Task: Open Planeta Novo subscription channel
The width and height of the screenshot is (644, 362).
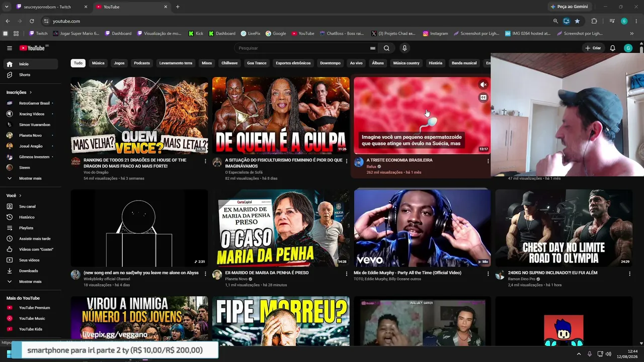Action: tap(31, 135)
